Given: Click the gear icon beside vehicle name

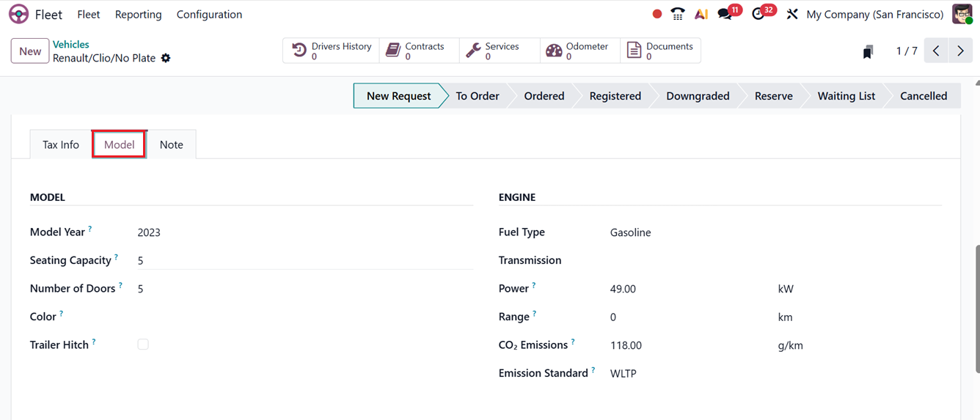Looking at the screenshot, I should [166, 58].
